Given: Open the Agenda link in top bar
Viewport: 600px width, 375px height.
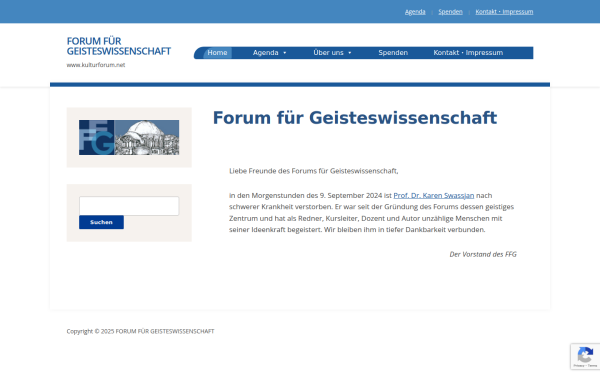Looking at the screenshot, I should pos(415,12).
